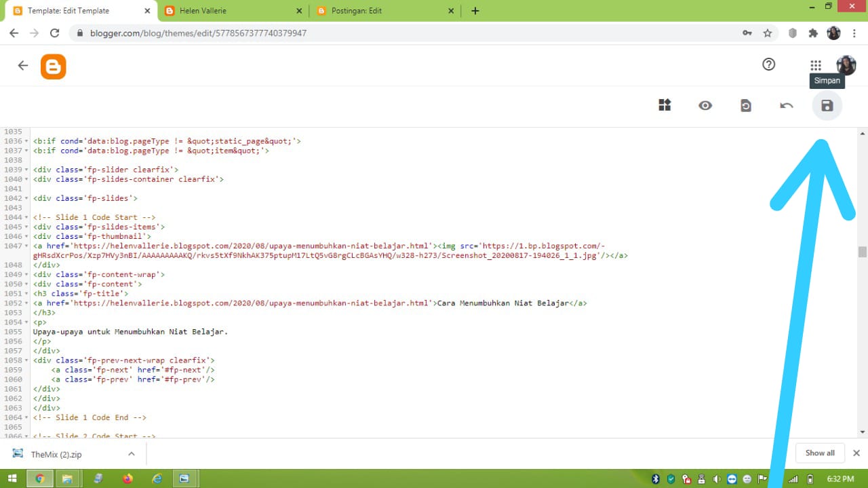Collapse code fold arrow at line 1051

26,293
